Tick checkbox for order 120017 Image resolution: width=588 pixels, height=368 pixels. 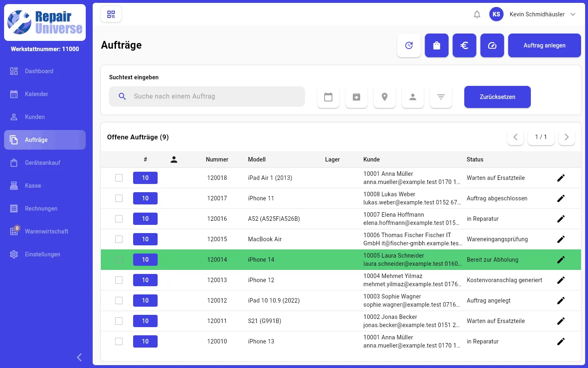coord(119,198)
